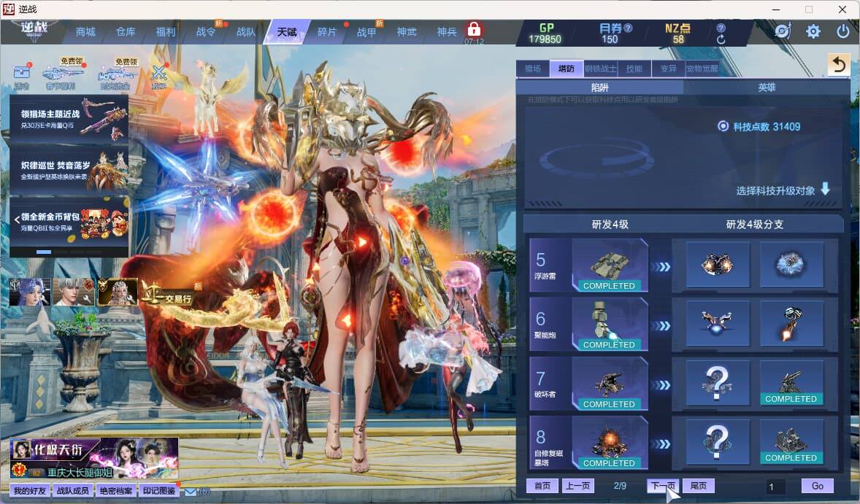Claim the second 免费领 weapon reward
Image resolution: width=860 pixels, height=504 pixels.
116,74
